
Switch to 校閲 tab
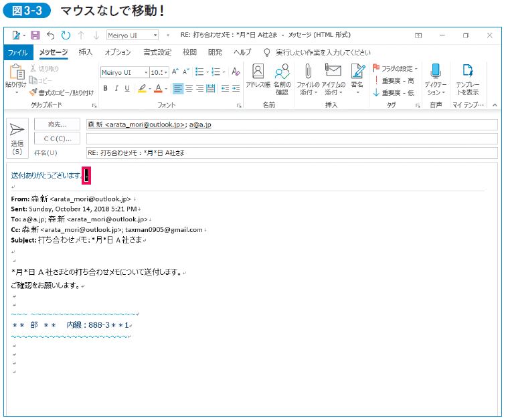pyautogui.click(x=189, y=52)
